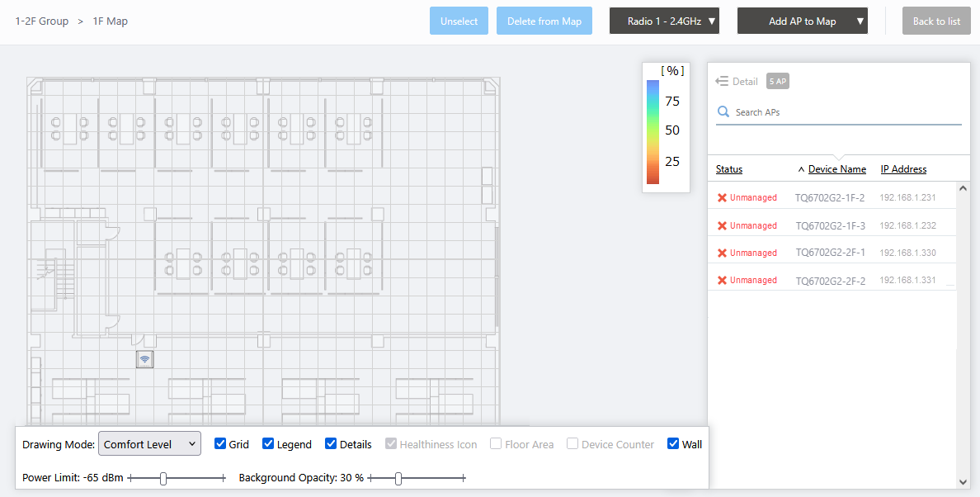Click the red X status icon for TQ6702G2-2F-1
980x497 pixels.
[x=722, y=253]
